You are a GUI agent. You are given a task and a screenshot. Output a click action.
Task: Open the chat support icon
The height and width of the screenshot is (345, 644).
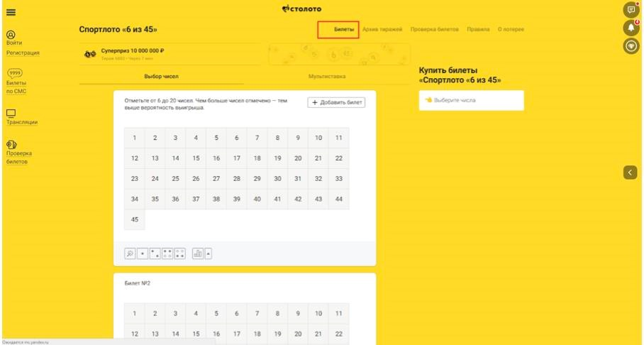click(631, 9)
